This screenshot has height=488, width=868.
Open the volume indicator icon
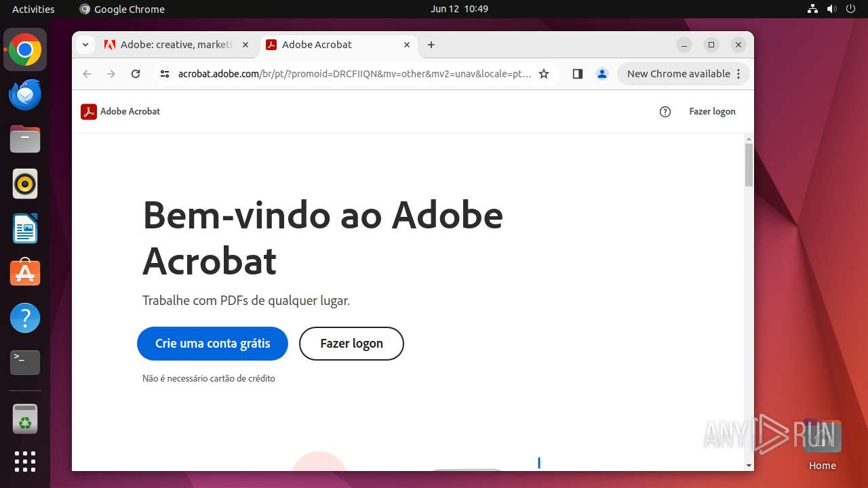(x=831, y=9)
